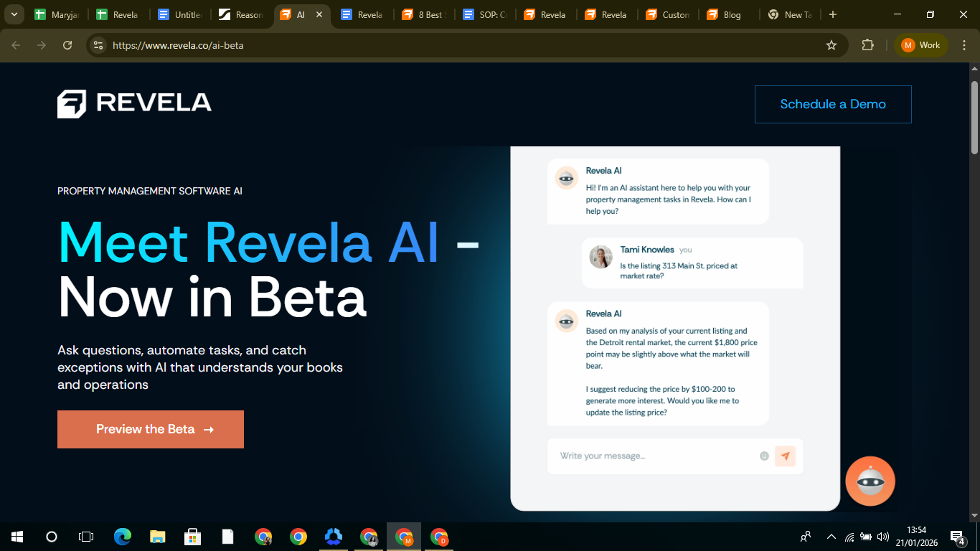980x551 pixels.
Task: Go forward with the forward arrow
Action: pyautogui.click(x=42, y=45)
